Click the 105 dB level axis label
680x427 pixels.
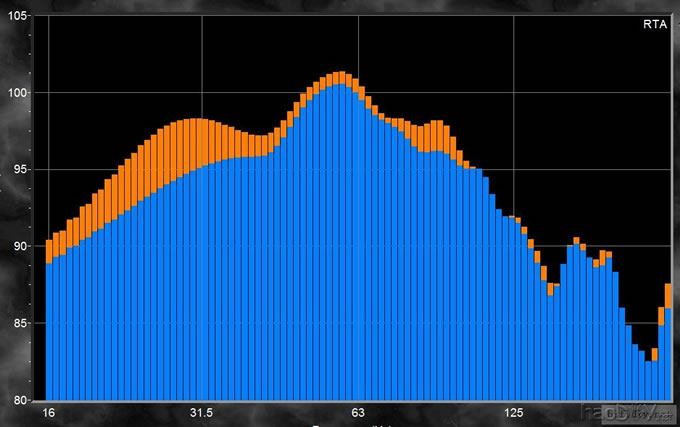coord(20,17)
